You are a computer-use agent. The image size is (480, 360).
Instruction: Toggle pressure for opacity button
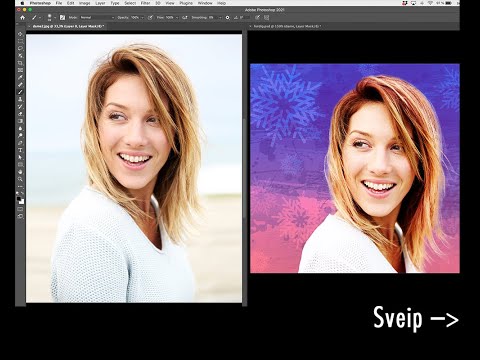click(150, 17)
